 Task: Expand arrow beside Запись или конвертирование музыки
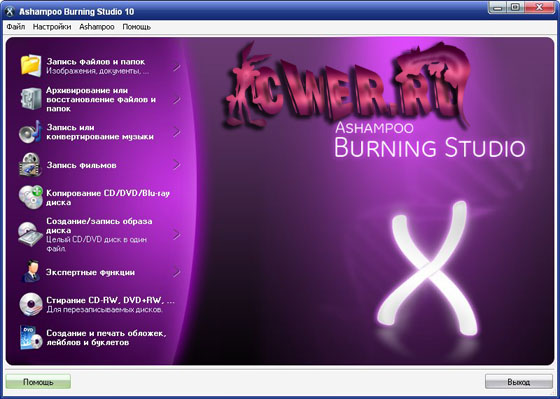pos(176,132)
